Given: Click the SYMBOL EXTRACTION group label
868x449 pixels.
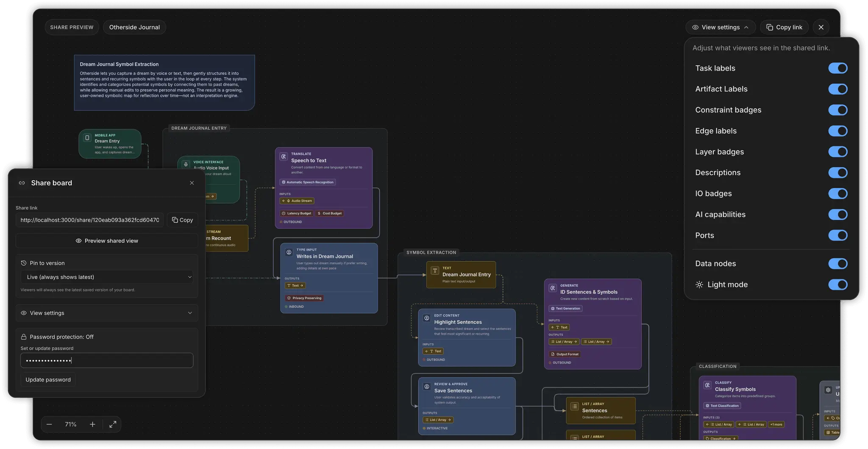Looking at the screenshot, I should 431,252.
